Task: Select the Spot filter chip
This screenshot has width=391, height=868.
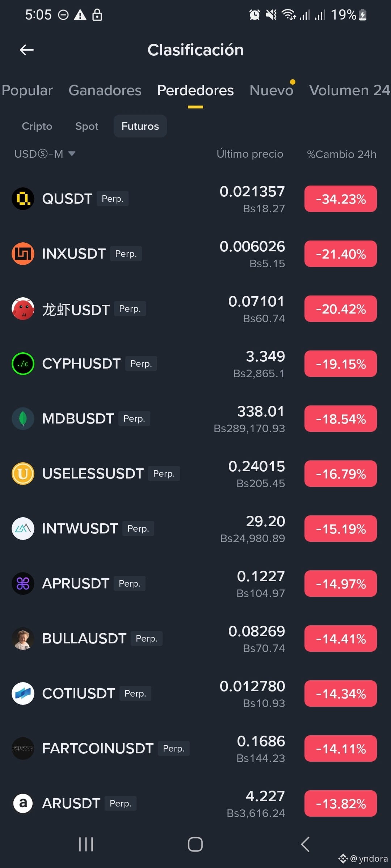Action: click(x=87, y=126)
